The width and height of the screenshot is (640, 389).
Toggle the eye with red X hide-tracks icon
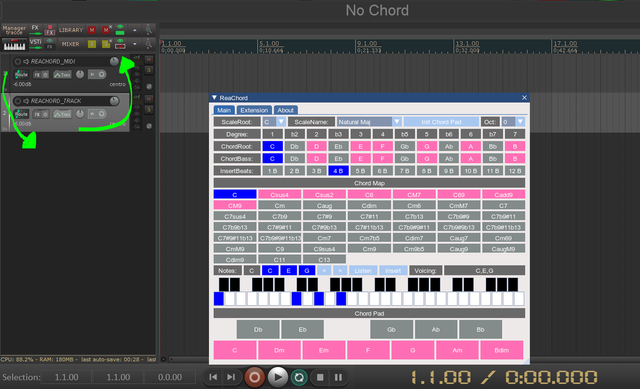coord(120,44)
